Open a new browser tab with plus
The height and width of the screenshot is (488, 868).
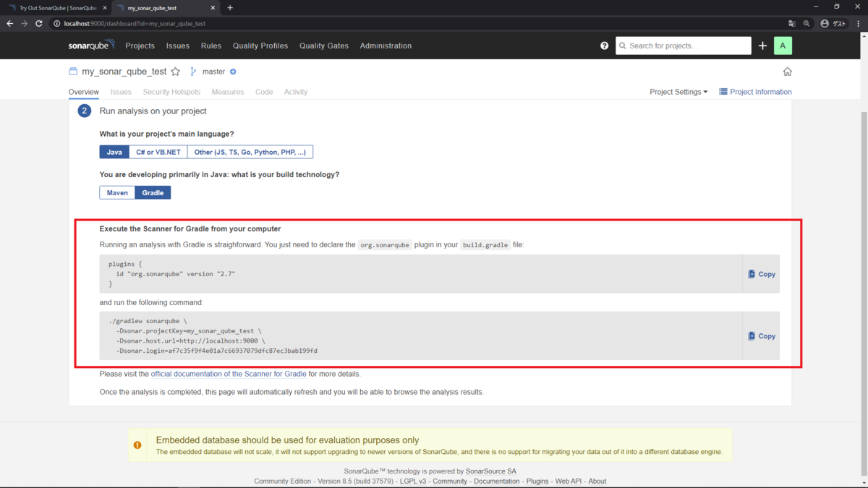click(x=230, y=8)
